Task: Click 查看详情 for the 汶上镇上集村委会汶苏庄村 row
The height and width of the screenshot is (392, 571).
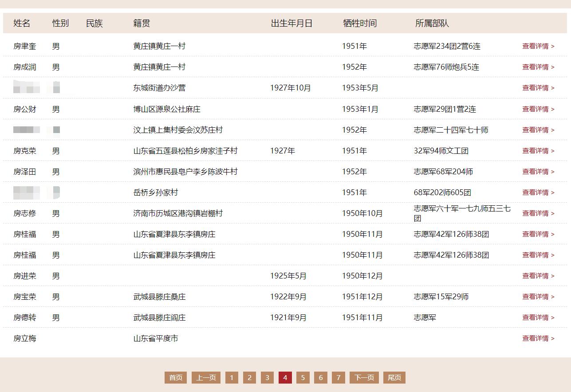Action: [538, 130]
